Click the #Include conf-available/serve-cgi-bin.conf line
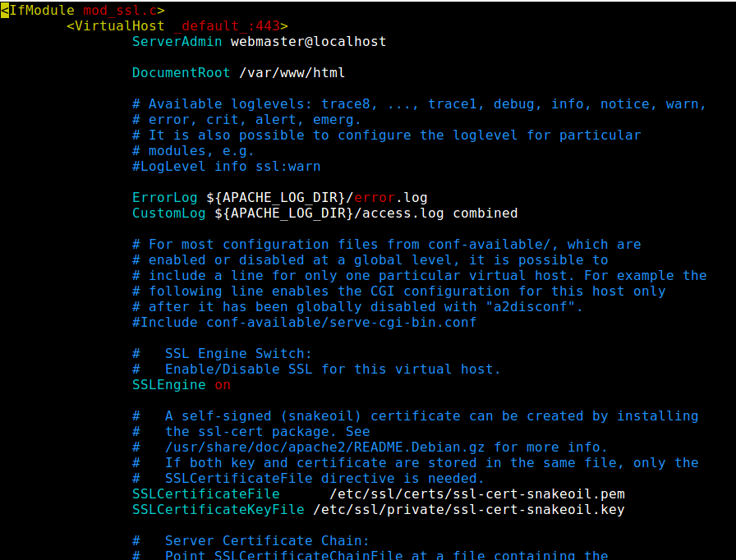The width and height of the screenshot is (736, 560). pyautogui.click(x=304, y=322)
